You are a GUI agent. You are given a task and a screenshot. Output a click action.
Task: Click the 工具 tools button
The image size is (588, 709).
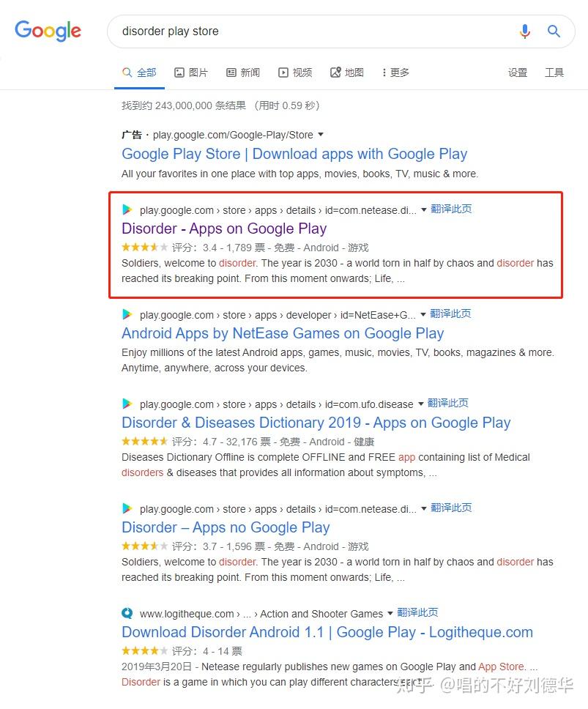click(x=554, y=73)
